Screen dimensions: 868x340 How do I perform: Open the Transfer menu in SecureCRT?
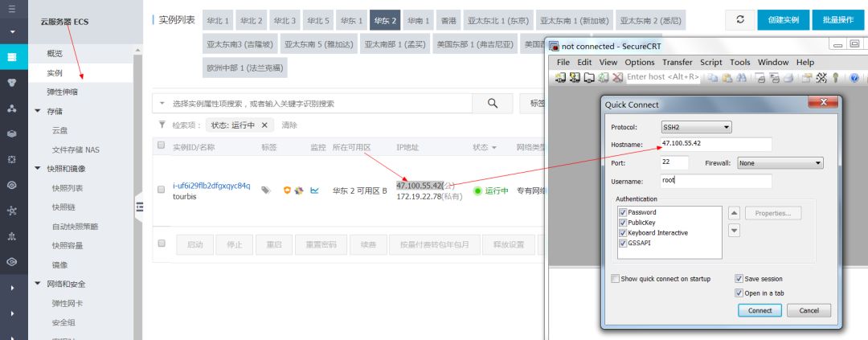pyautogui.click(x=677, y=62)
